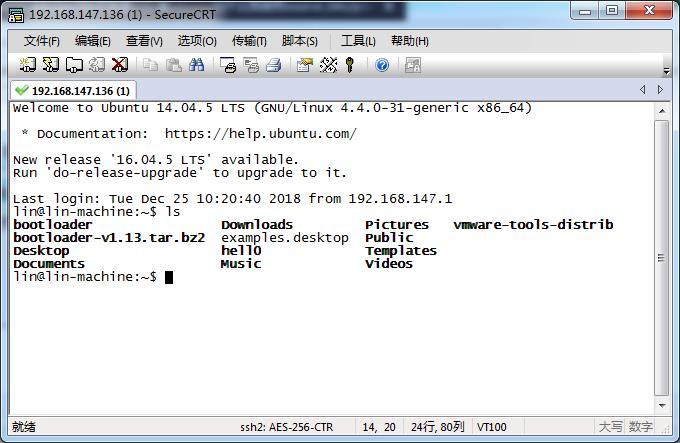Click the Pictures directory name
Image resolution: width=680 pixels, height=443 pixels.
coord(397,225)
